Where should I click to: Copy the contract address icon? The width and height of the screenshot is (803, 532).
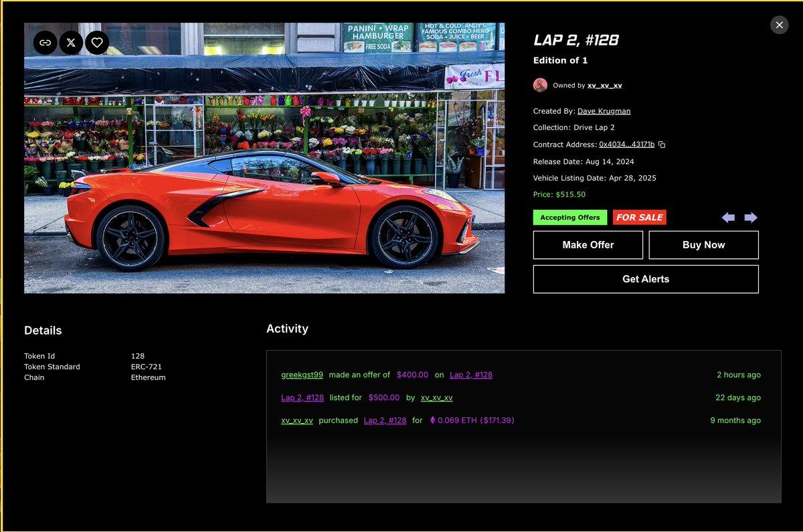662,145
